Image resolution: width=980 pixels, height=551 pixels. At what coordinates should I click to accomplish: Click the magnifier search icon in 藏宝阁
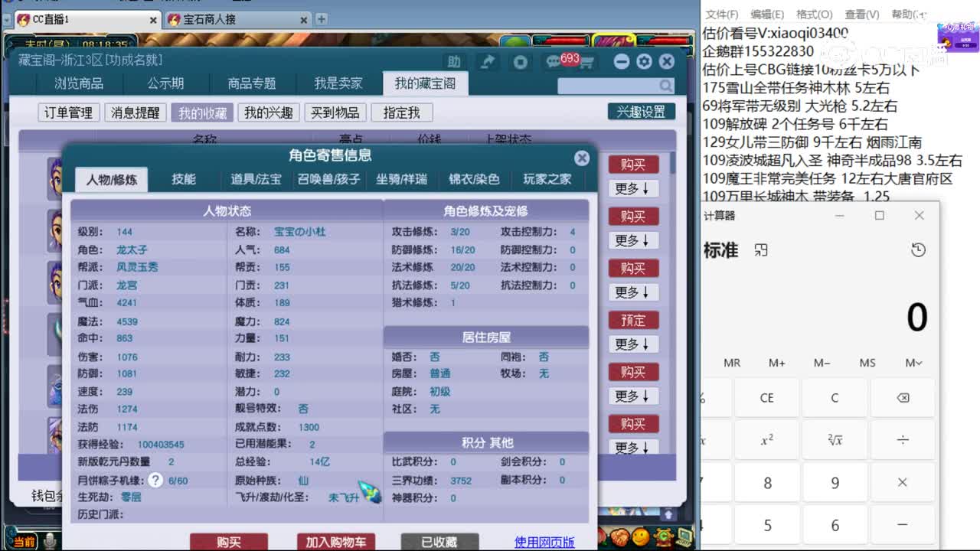pos(666,86)
